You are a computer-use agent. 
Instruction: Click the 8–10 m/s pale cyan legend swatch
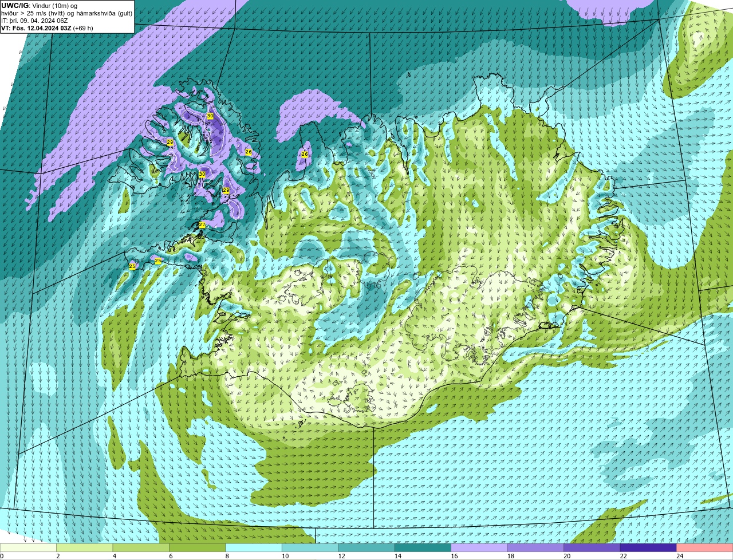(x=254, y=547)
